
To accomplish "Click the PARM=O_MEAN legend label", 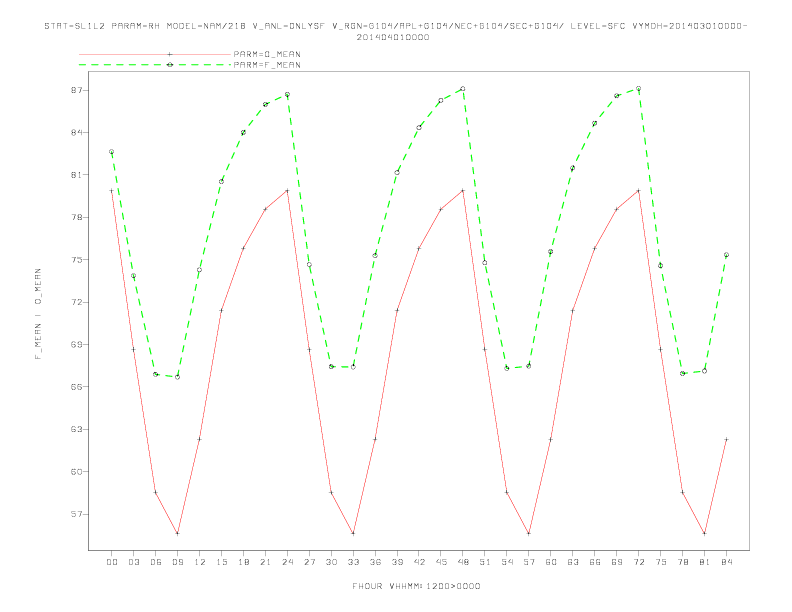I will pyautogui.click(x=267, y=54).
